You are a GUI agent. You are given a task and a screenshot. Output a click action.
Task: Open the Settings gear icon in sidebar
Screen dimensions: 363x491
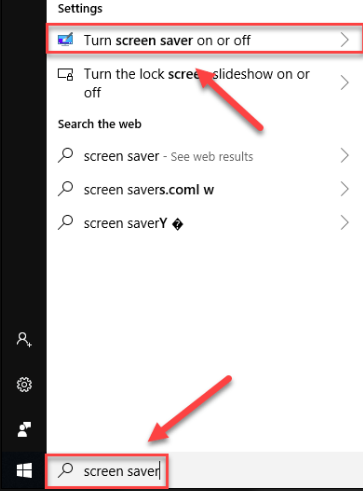pyautogui.click(x=24, y=385)
